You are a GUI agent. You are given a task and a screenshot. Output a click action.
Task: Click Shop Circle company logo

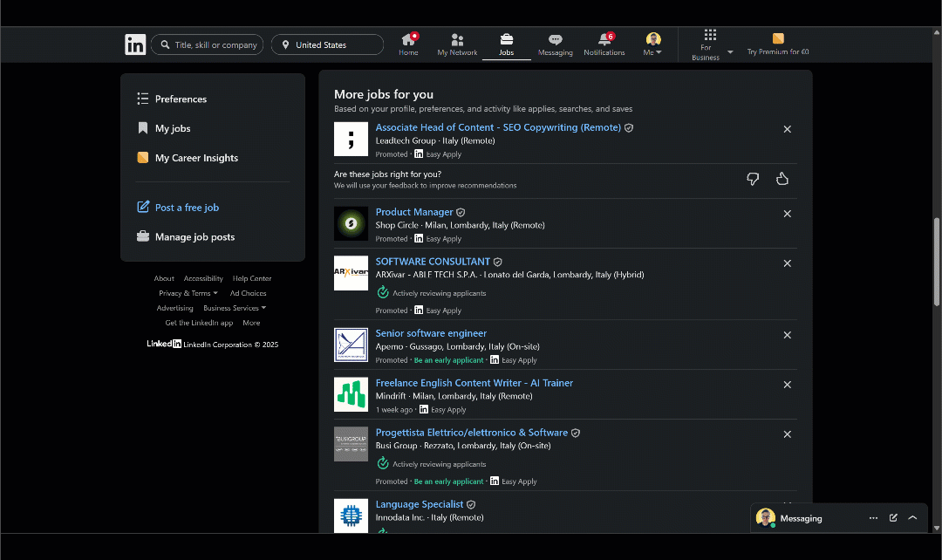pos(351,223)
